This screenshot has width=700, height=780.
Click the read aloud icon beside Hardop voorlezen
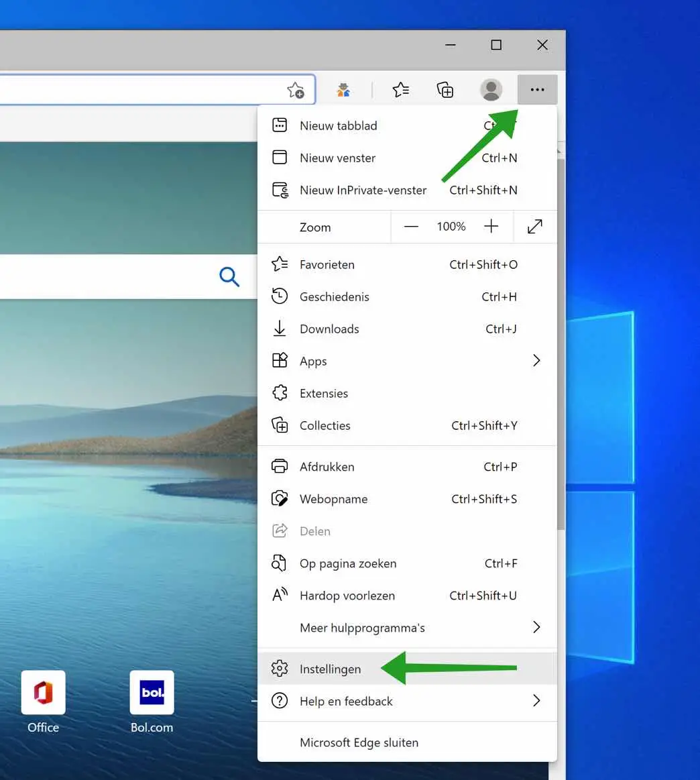280,594
